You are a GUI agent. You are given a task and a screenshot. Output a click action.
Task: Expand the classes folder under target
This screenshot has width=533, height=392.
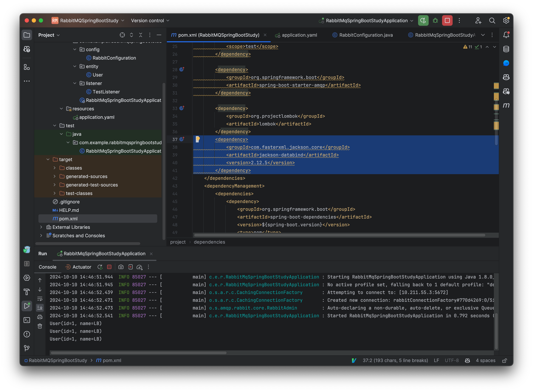(55, 168)
